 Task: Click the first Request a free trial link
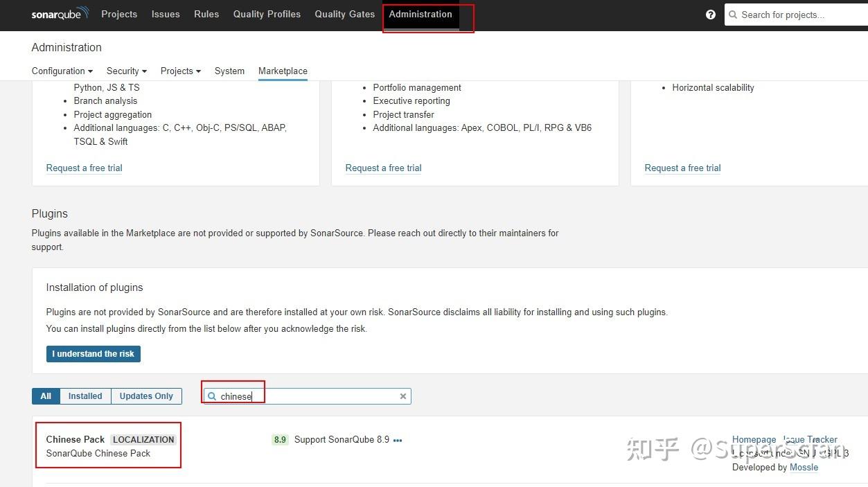pos(85,168)
